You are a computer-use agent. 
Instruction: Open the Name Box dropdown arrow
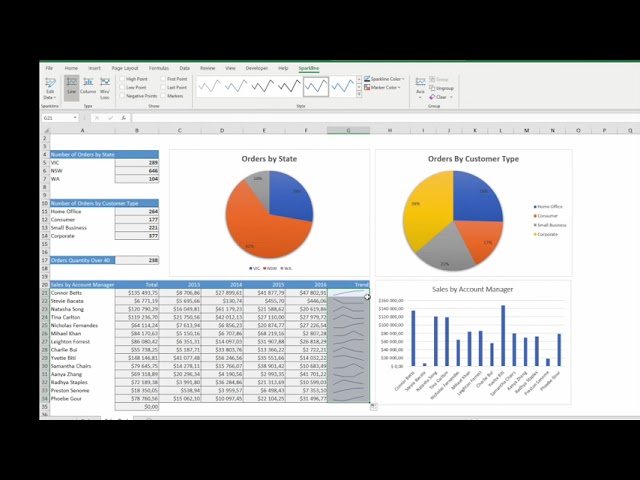(x=75, y=118)
